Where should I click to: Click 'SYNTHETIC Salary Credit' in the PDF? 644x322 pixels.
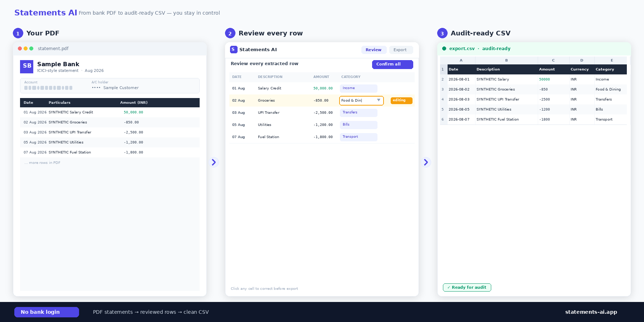pyautogui.click(x=71, y=112)
